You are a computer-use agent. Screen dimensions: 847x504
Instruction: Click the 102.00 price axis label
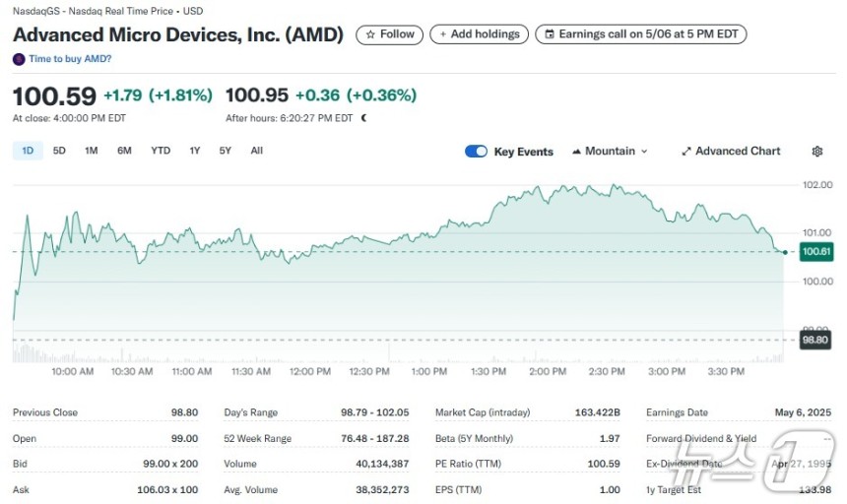[817, 185]
